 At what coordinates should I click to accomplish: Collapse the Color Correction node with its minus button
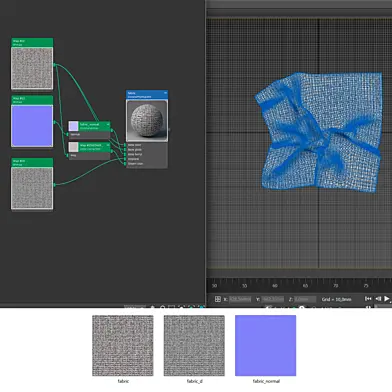(108, 145)
